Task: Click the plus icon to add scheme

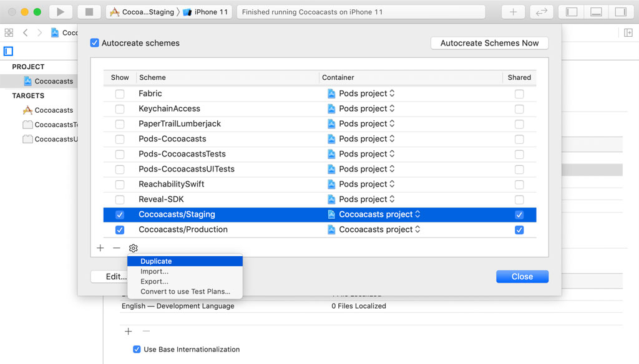Action: pos(100,248)
